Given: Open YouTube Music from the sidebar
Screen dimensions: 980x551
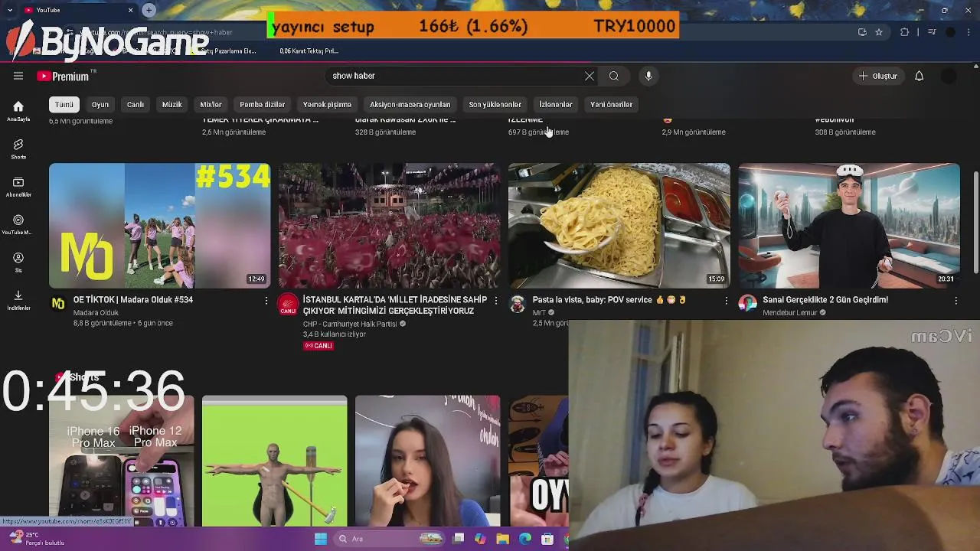Looking at the screenshot, I should point(18,224).
